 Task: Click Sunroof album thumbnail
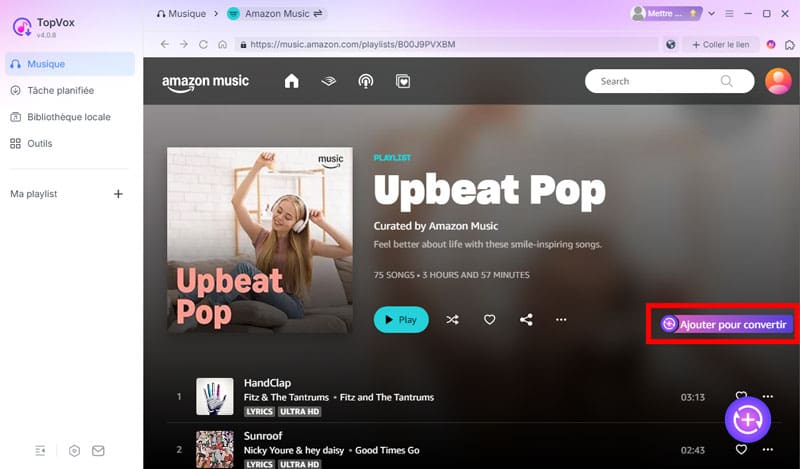[x=215, y=450]
